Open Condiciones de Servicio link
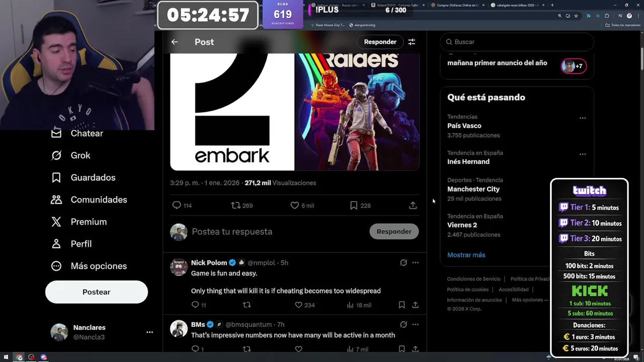644x362 pixels. tap(474, 279)
